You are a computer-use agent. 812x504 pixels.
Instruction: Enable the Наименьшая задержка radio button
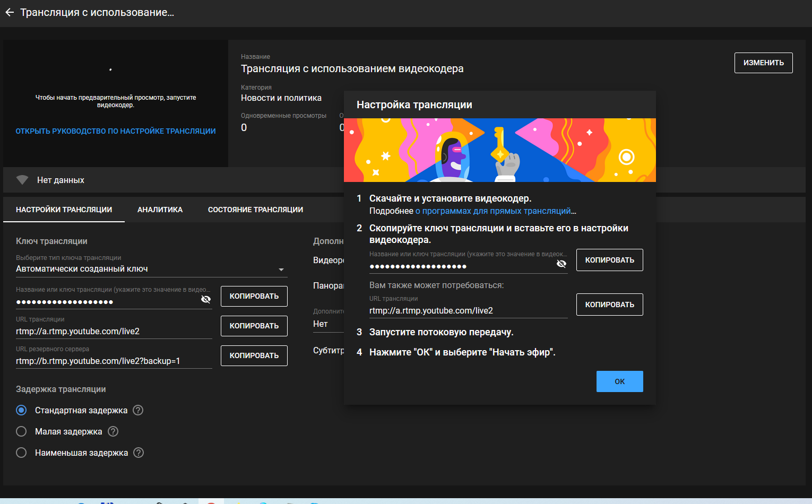point(21,453)
